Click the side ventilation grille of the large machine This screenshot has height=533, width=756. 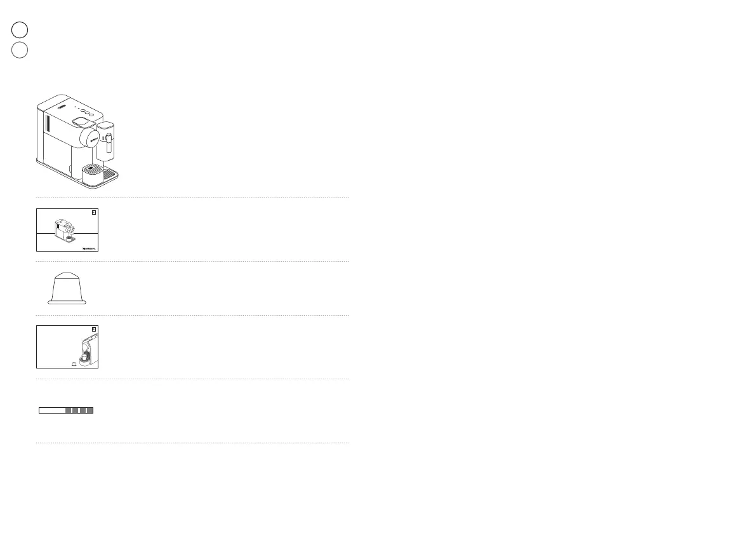tap(47, 123)
